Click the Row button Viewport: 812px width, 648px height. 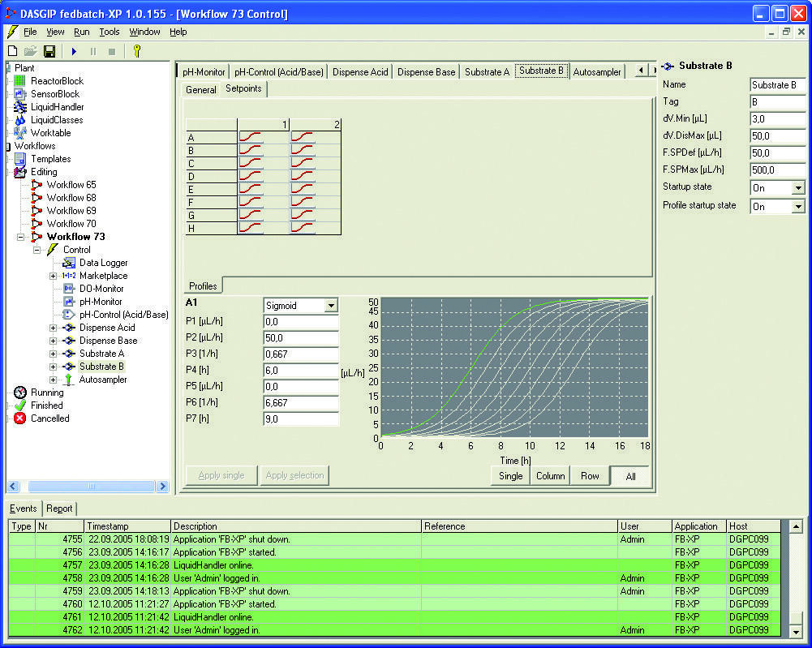click(590, 476)
